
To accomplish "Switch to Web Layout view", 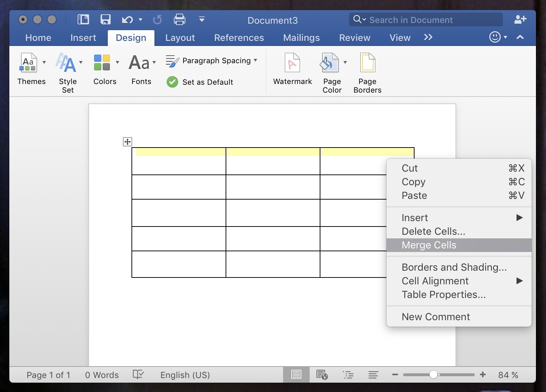I will pos(322,375).
